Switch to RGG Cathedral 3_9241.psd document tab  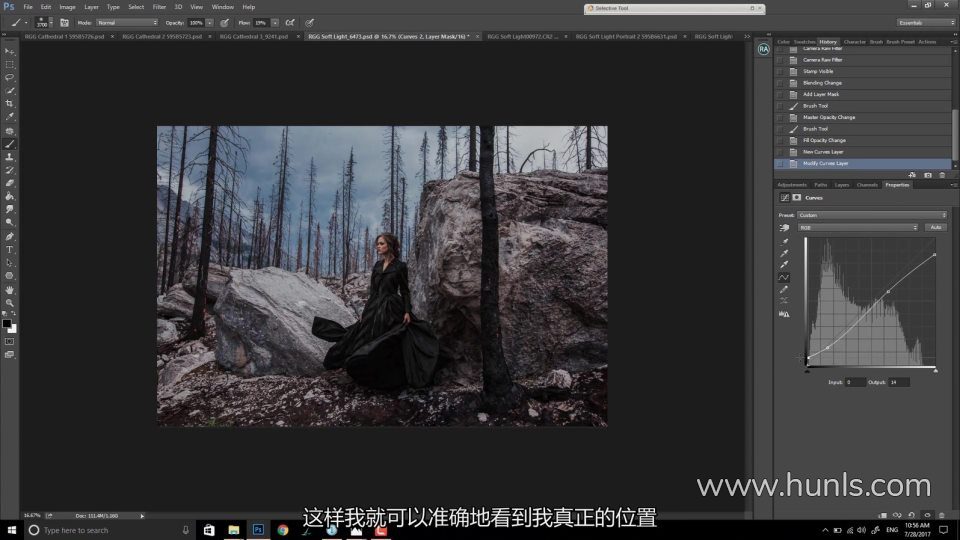(253, 36)
